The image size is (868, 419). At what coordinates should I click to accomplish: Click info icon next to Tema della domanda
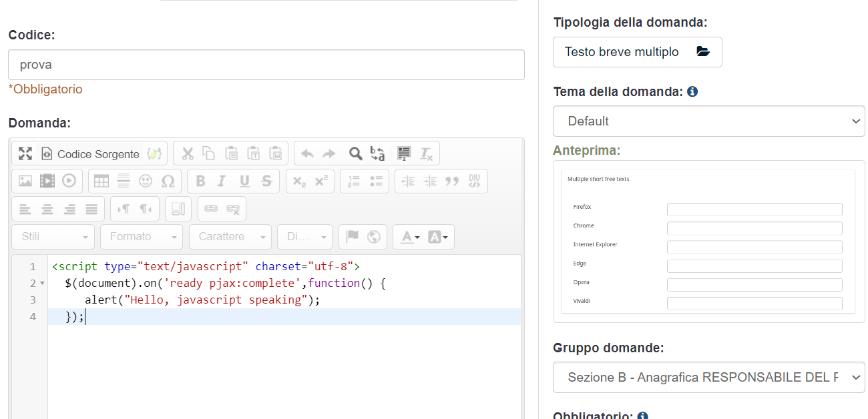(x=692, y=91)
